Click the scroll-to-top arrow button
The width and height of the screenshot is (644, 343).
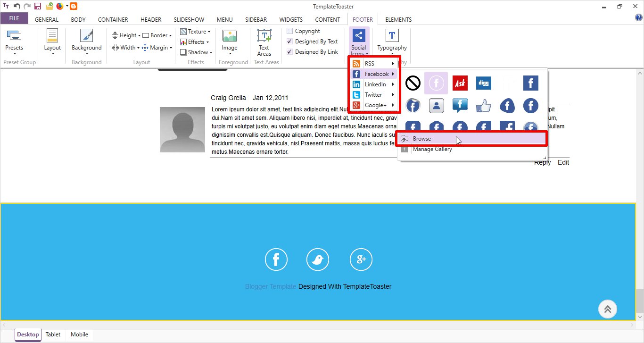(607, 309)
